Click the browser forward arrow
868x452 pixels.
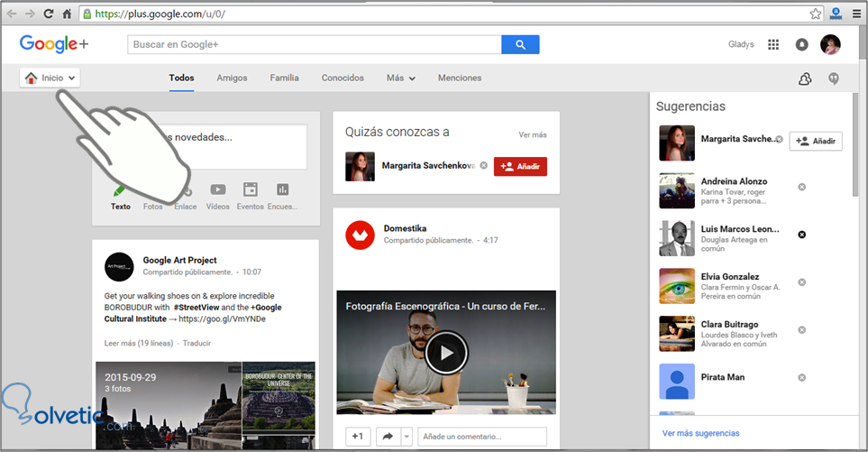click(x=30, y=14)
